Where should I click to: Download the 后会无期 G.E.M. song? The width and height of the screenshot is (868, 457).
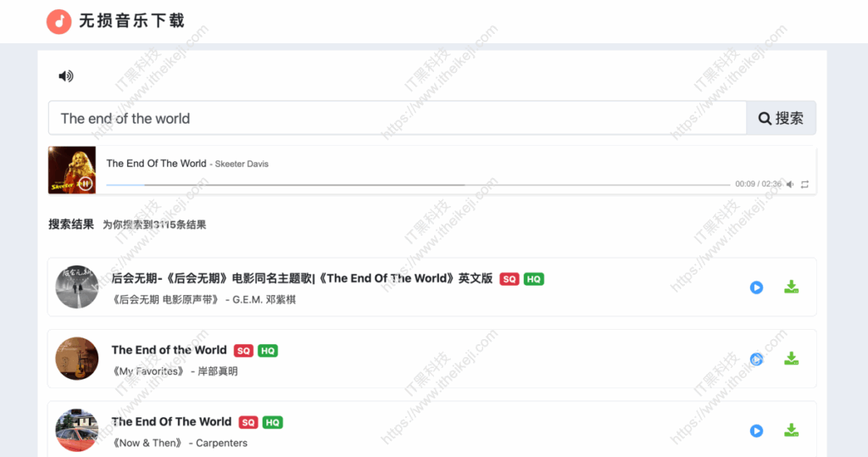pyautogui.click(x=792, y=287)
